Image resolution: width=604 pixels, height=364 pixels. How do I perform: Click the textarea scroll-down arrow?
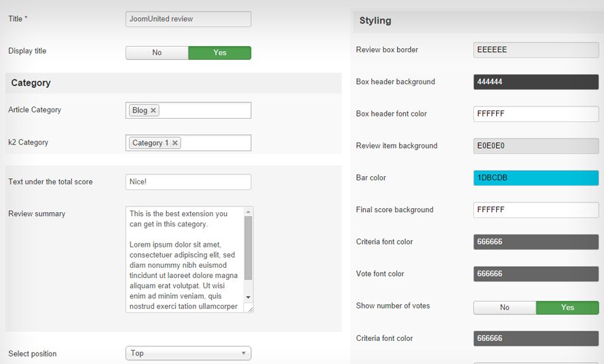(x=248, y=297)
